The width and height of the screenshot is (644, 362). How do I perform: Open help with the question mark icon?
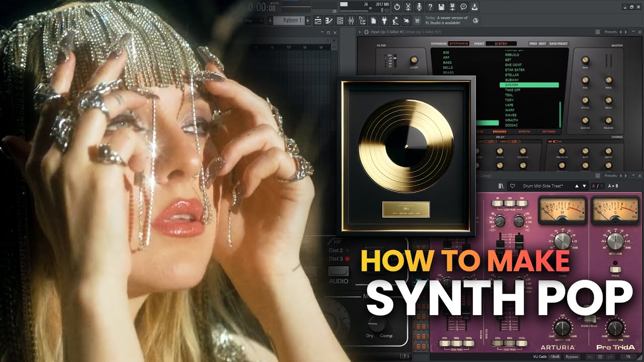(430, 7)
